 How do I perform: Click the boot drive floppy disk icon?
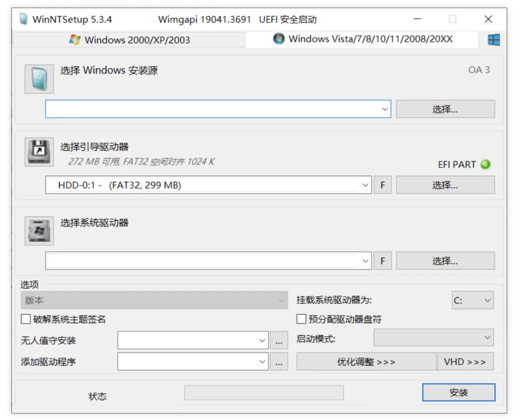[39, 152]
